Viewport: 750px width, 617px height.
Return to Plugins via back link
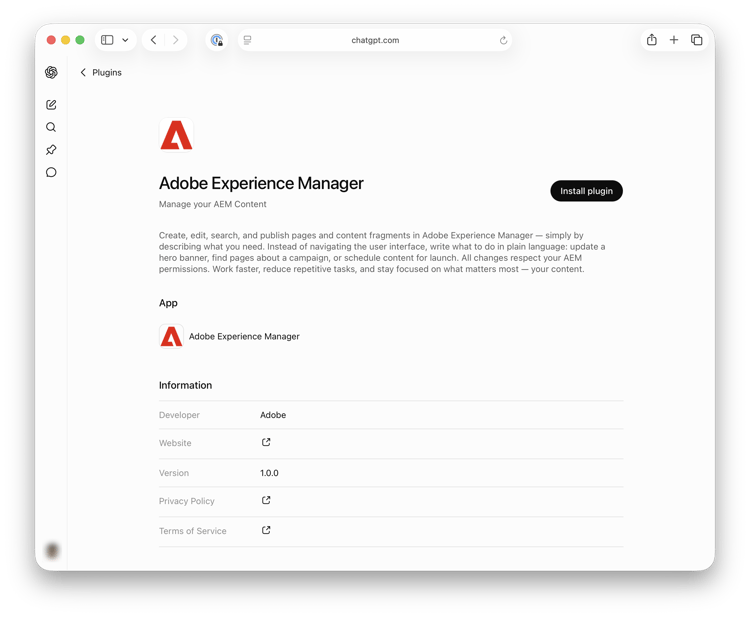tap(101, 72)
